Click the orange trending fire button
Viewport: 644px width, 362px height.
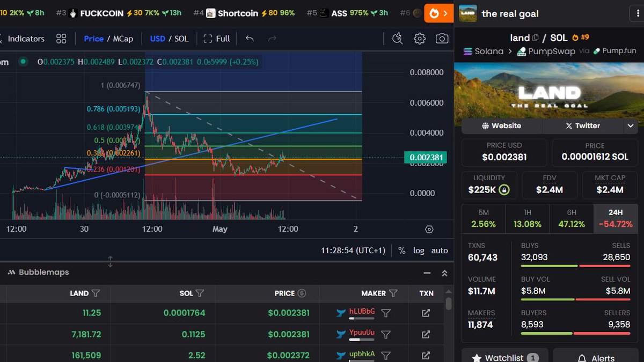click(x=439, y=13)
